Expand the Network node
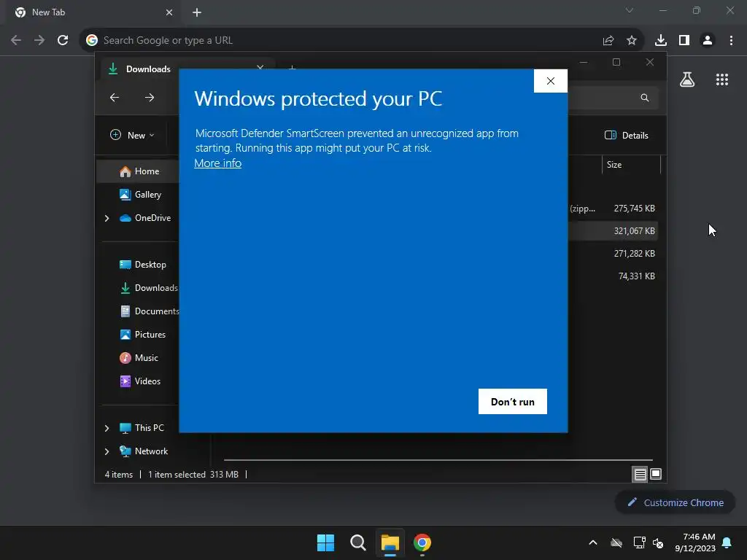 click(107, 451)
